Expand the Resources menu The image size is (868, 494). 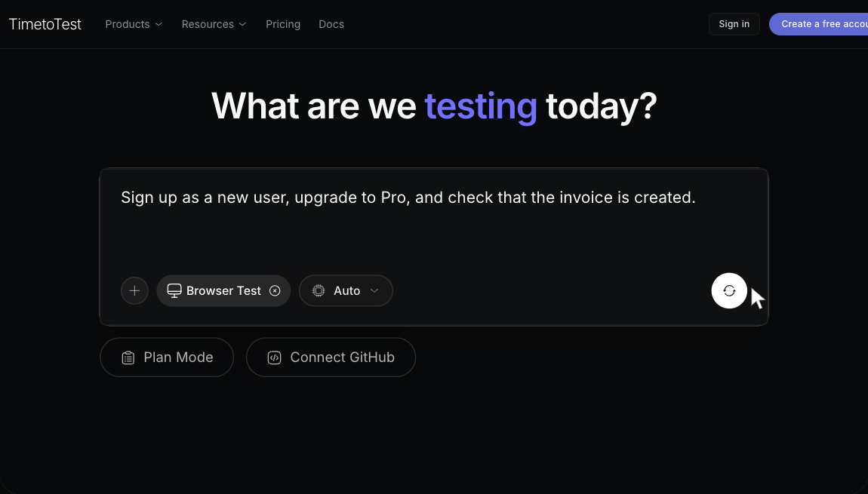[x=214, y=24]
